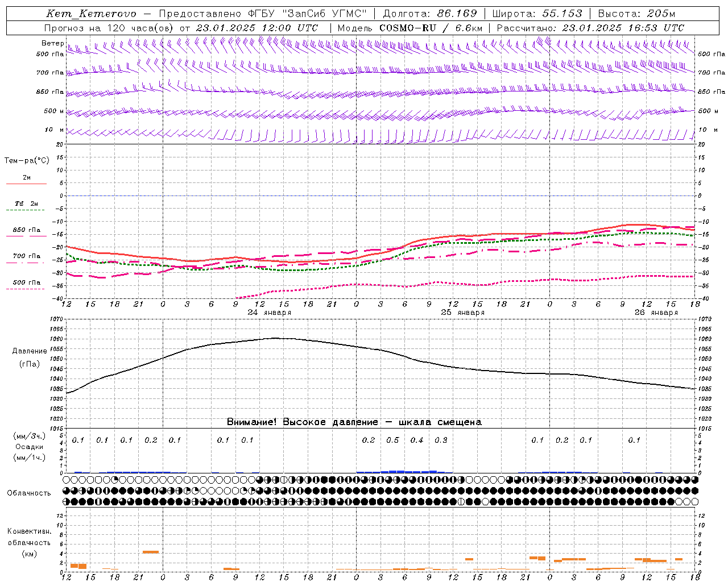Select the text Предоставлено ФГБУ "ЗапСиб УГМС"
Viewport: 728px width, 582px height.
pos(263,14)
